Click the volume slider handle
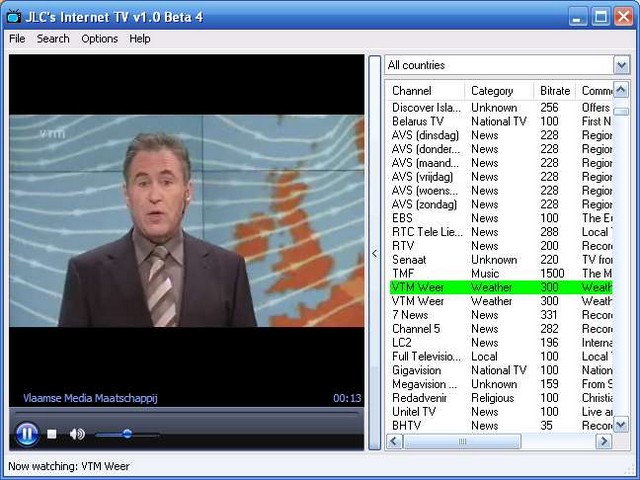The height and width of the screenshot is (480, 640). pyautogui.click(x=127, y=434)
